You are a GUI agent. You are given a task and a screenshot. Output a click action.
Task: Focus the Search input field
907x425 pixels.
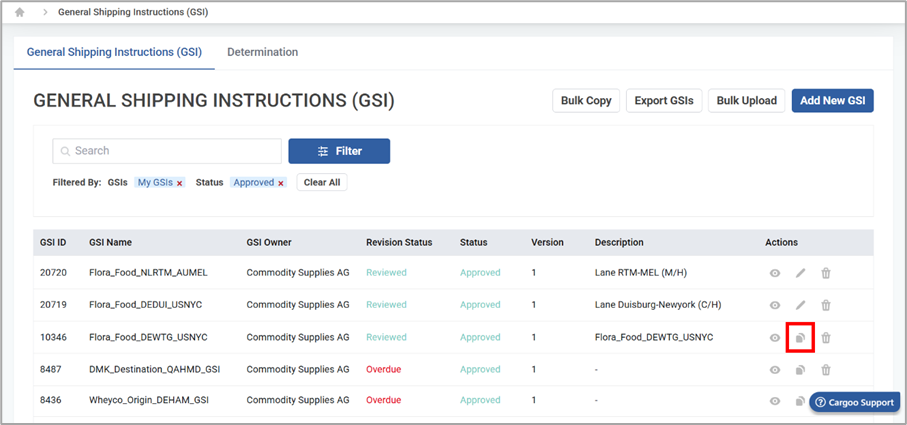(x=167, y=151)
